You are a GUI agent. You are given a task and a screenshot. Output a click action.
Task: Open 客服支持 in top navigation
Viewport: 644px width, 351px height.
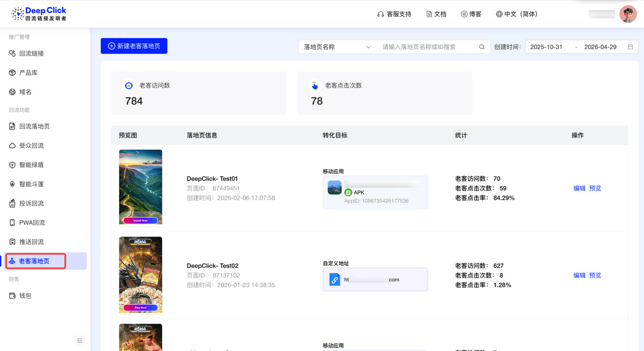(394, 14)
